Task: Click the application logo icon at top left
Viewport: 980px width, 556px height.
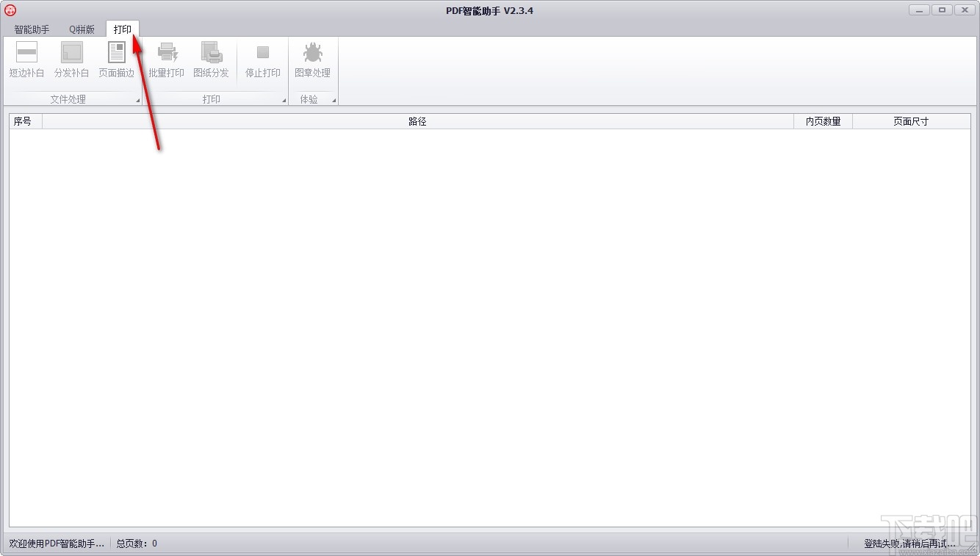Action: pos(10,10)
